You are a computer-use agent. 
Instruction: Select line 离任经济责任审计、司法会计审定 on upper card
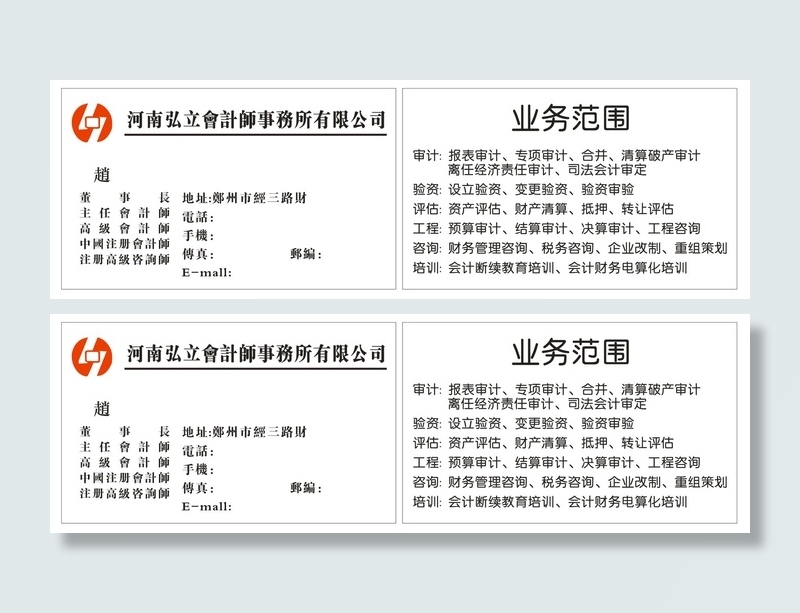[547, 169]
